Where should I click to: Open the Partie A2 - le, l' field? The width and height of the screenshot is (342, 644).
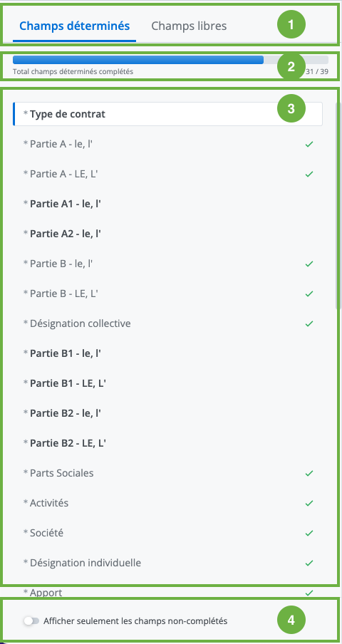[167, 234]
